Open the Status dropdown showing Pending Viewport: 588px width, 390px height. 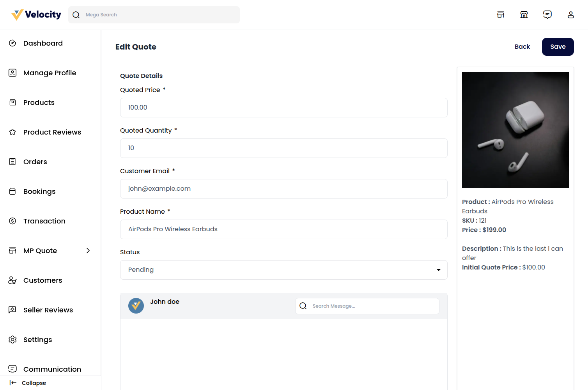coord(284,270)
